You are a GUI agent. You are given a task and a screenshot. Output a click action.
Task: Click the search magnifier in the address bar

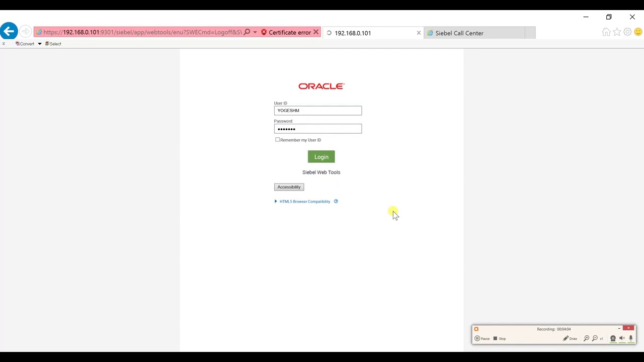[x=247, y=32]
